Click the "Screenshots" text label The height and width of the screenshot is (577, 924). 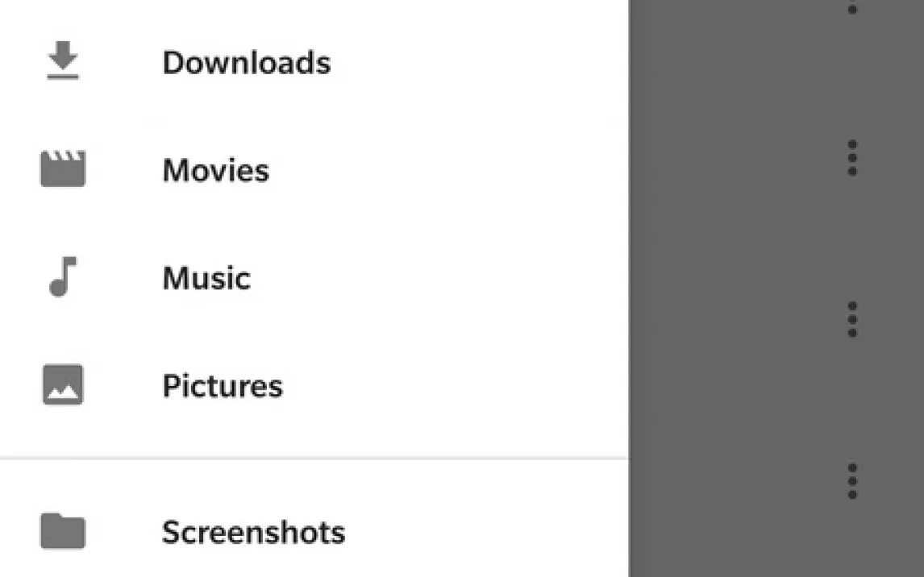(253, 532)
